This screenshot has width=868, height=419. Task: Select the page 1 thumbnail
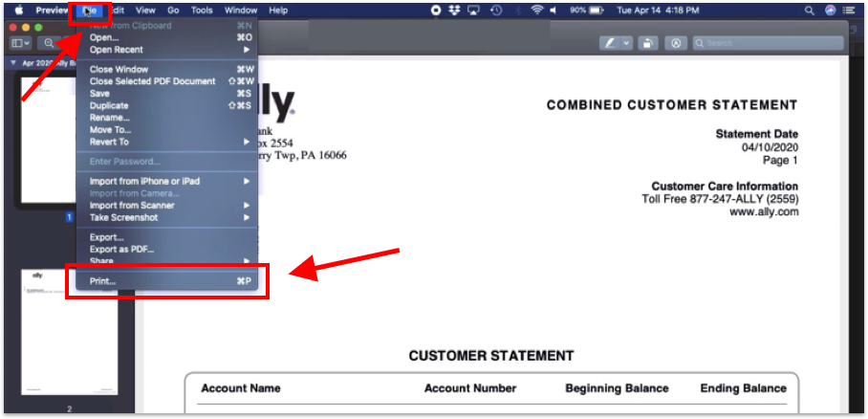point(49,140)
